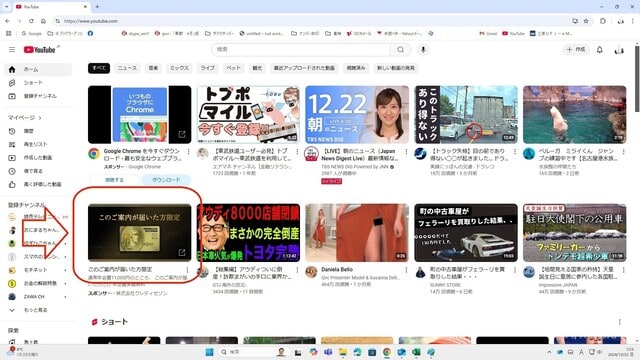Click the Windows Start button on the taskbar
The width and height of the screenshot is (640, 360).
[x=209, y=352]
